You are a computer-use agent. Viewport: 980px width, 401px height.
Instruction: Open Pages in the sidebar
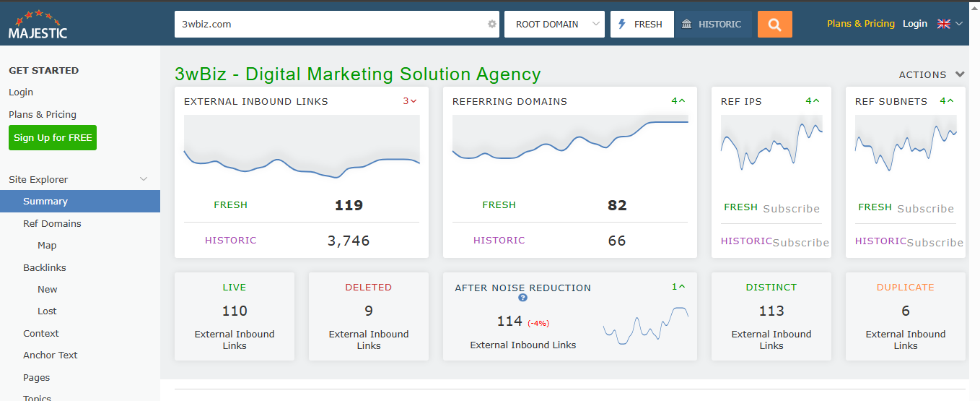pos(37,378)
